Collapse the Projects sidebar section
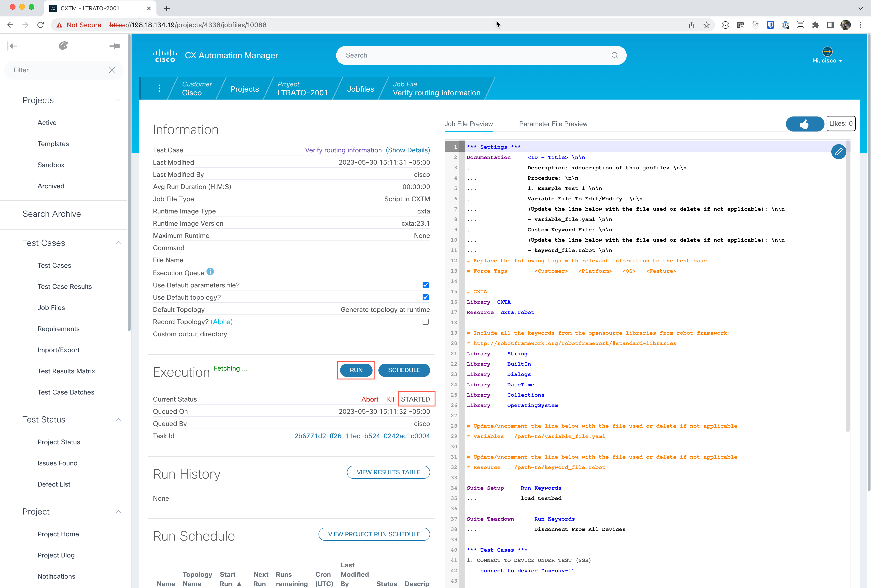The width and height of the screenshot is (871, 588). [118, 100]
